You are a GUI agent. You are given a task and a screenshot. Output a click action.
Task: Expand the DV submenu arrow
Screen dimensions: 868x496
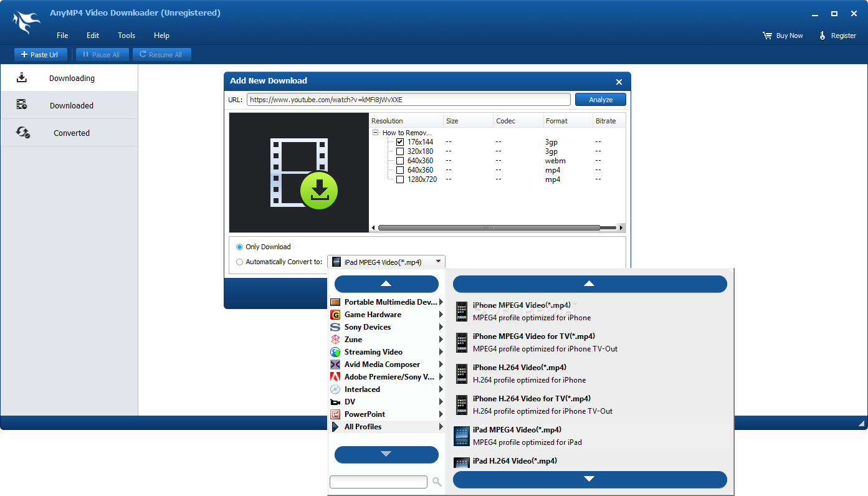[x=441, y=402]
